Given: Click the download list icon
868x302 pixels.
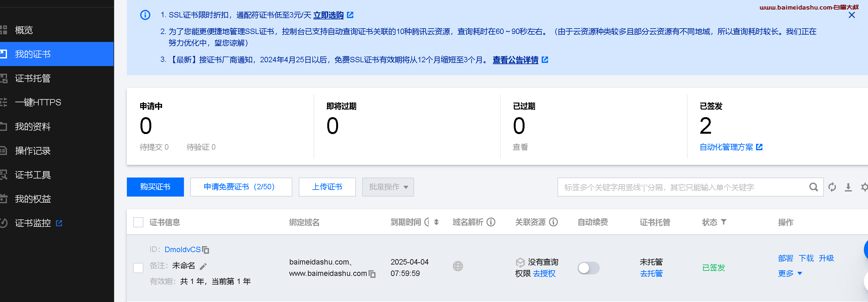Looking at the screenshot, I should click(848, 187).
